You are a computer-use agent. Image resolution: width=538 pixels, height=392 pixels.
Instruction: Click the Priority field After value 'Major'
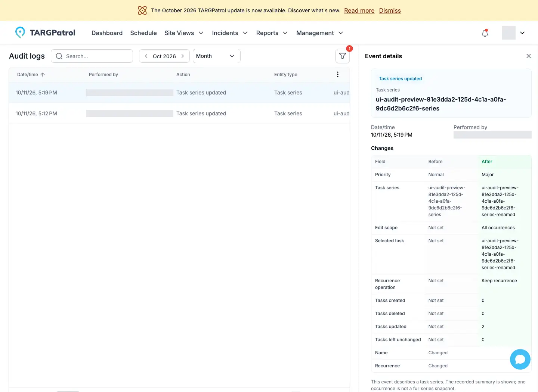coord(488,175)
